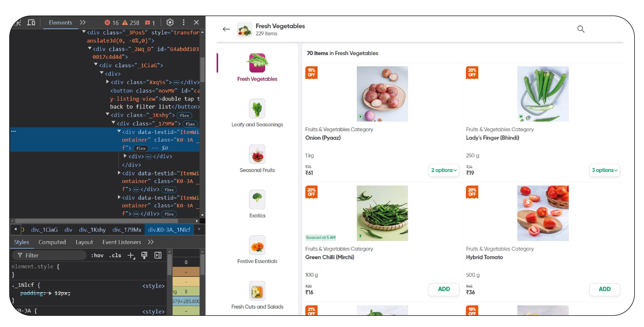Screen dimensions: 644x327
Task: Click the DOM tree horizontal scrollbar
Action: (97, 221)
